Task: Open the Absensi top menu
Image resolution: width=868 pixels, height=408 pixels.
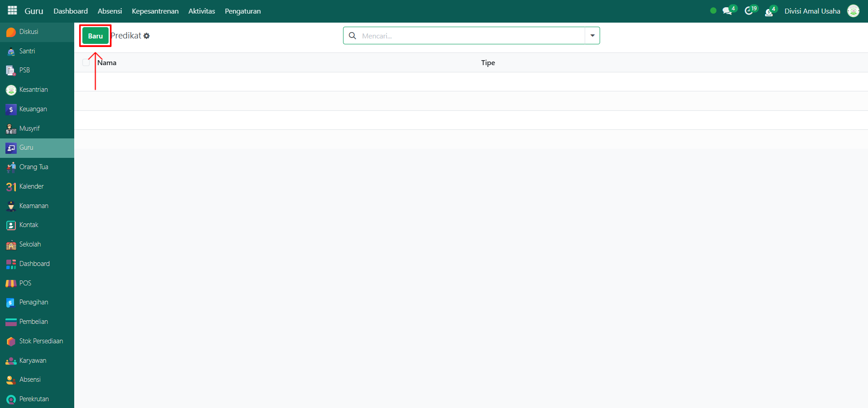Action: click(110, 11)
